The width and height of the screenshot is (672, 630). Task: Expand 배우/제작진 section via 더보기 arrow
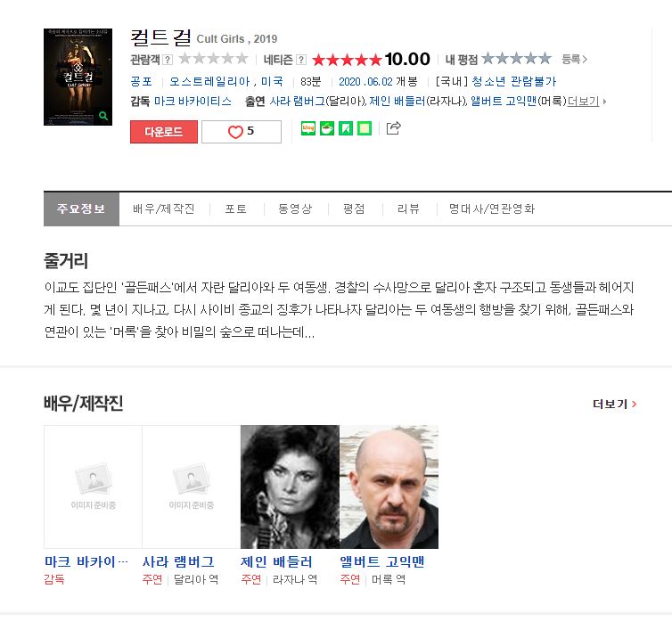[615, 405]
